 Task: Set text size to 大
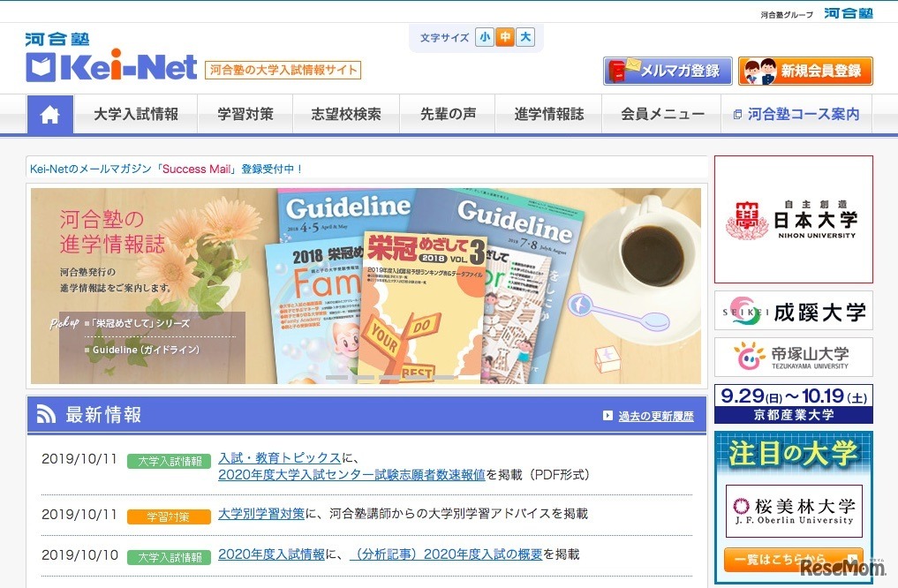coord(525,37)
